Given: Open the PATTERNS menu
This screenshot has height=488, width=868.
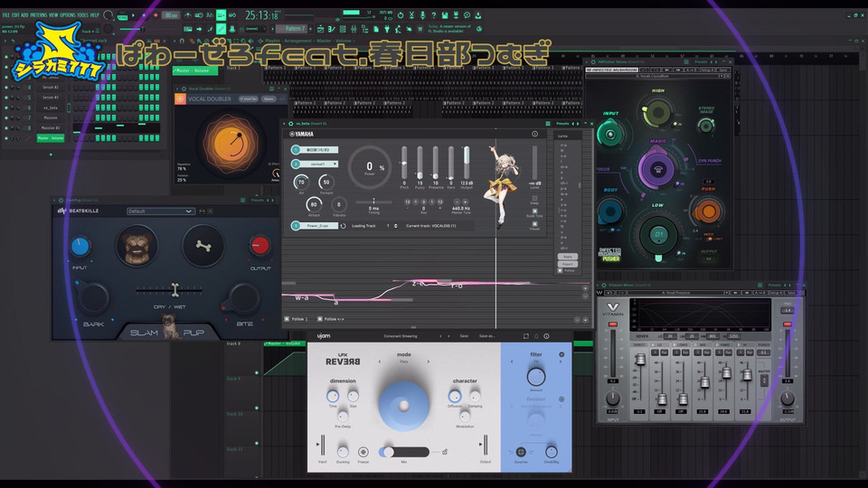Looking at the screenshot, I should click(x=38, y=15).
